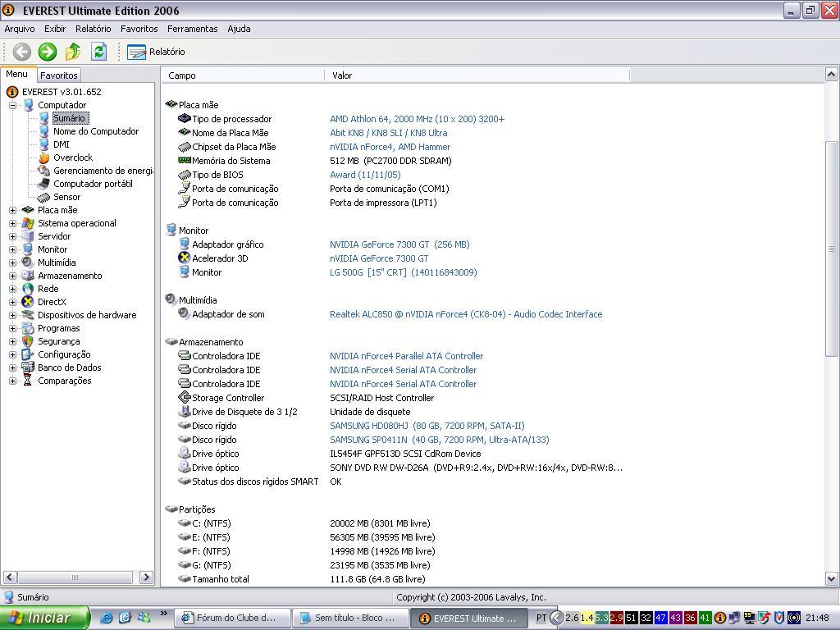This screenshot has height=630, width=840.
Task: Open the Ferramentas menu
Action: click(x=192, y=29)
